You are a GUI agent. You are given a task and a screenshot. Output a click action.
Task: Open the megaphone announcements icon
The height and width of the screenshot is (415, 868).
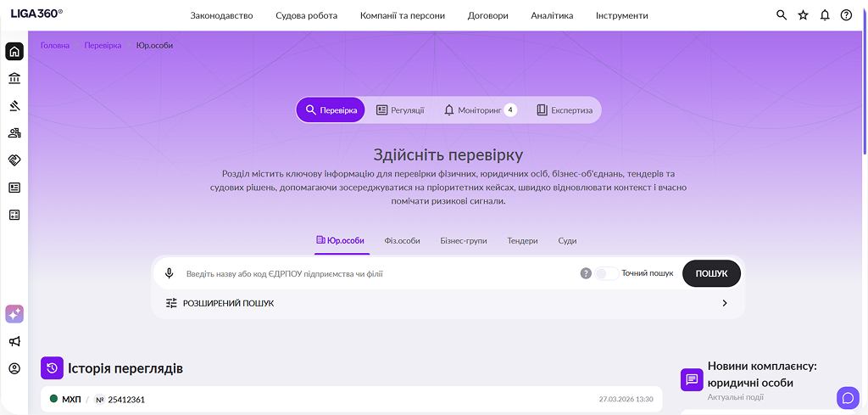(14, 341)
